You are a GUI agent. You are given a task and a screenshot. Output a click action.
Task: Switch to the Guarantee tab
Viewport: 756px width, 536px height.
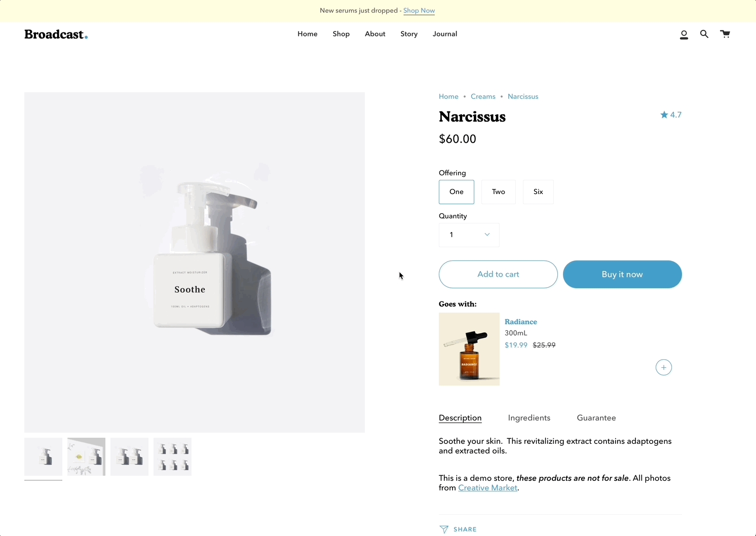[x=596, y=418]
